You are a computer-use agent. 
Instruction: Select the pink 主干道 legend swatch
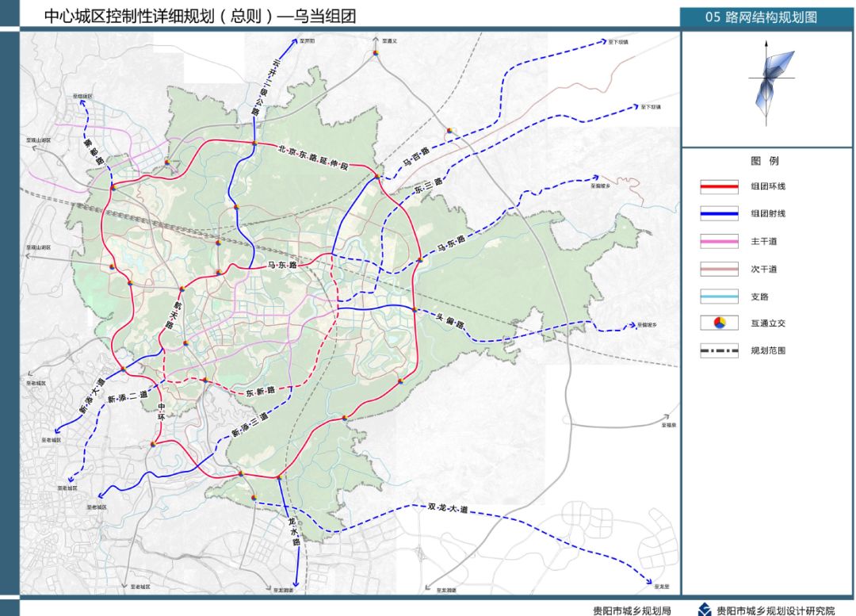click(719, 242)
